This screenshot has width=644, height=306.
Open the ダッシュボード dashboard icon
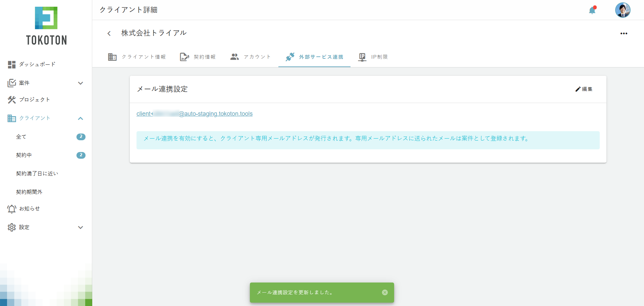coord(12,64)
